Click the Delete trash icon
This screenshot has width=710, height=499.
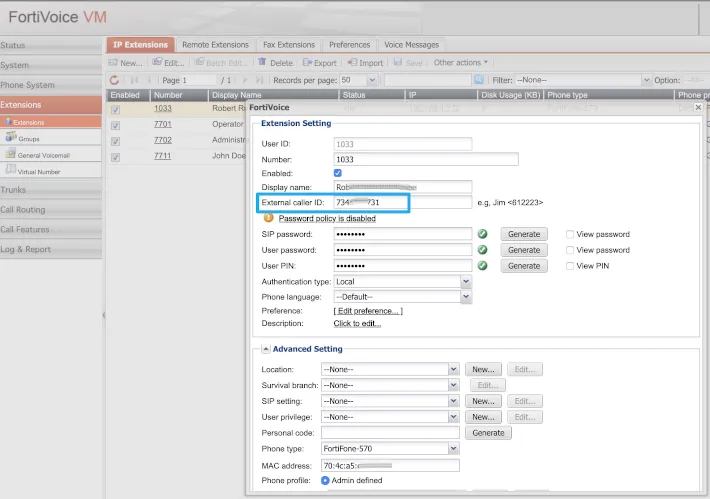pos(262,62)
